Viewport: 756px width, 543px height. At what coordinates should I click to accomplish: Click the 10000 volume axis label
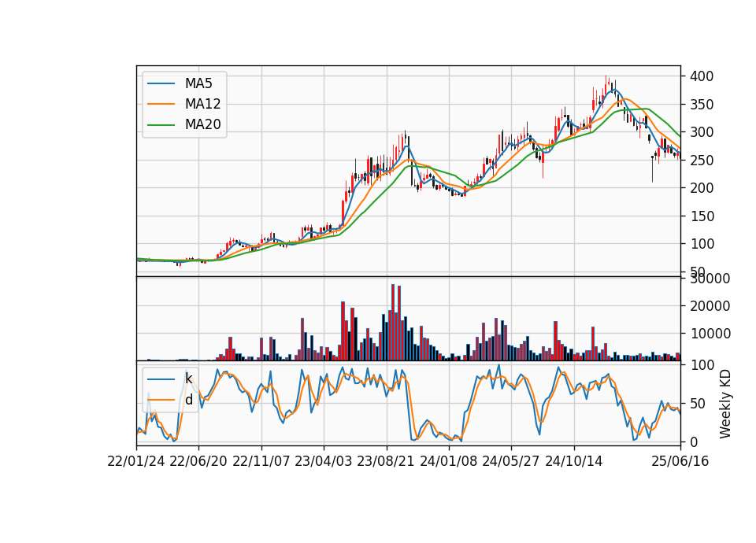(710, 334)
